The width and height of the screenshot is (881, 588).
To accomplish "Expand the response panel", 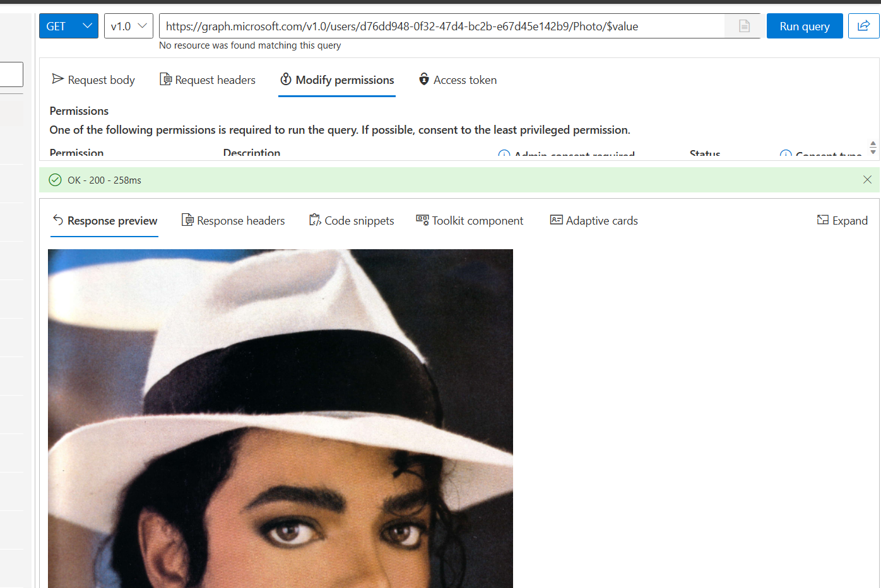I will click(x=842, y=220).
